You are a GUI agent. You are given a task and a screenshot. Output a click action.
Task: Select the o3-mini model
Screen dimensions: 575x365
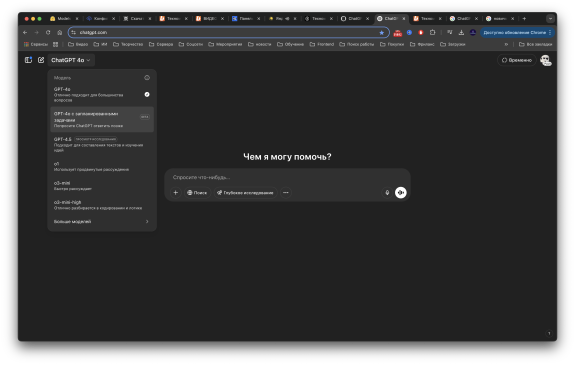click(x=102, y=186)
